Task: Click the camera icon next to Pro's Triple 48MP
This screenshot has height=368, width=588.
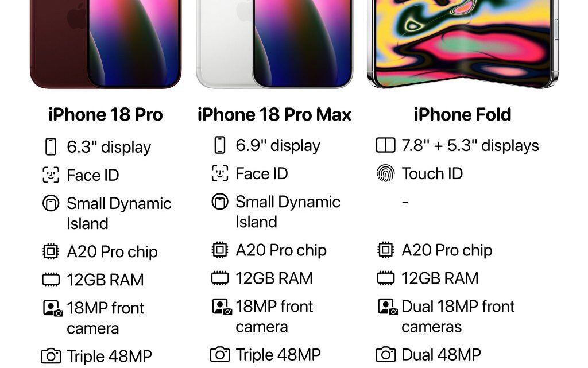Action: pyautogui.click(x=51, y=356)
